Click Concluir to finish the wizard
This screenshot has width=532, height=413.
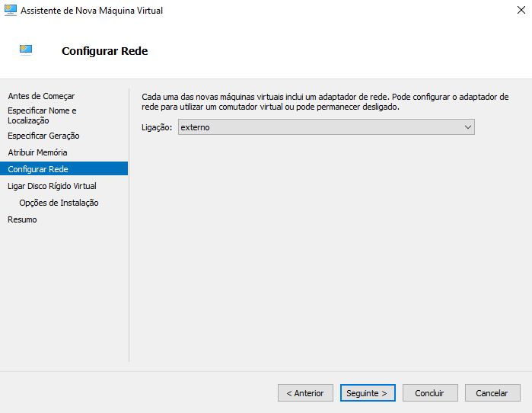(x=429, y=393)
